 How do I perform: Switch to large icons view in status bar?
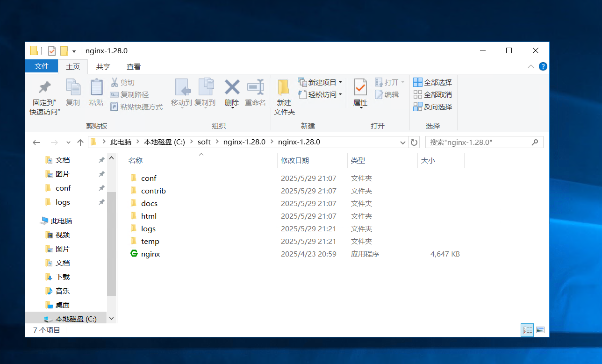click(x=540, y=330)
